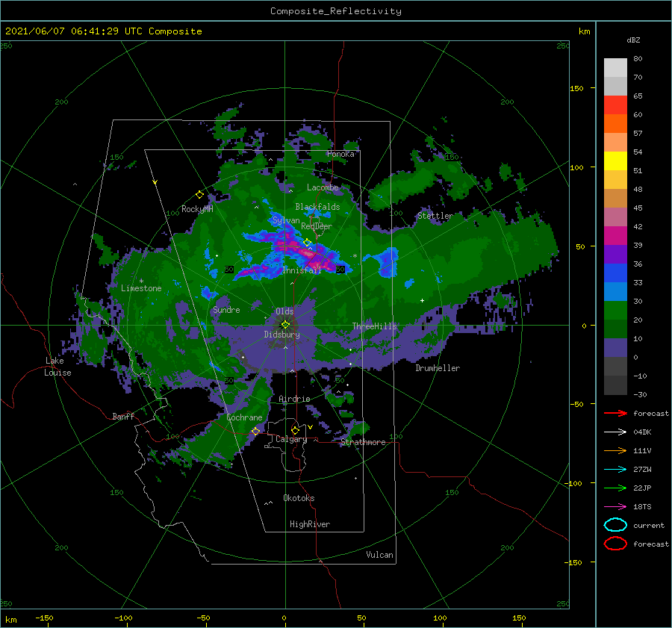Click the Lacombe town label
This screenshot has height=628, width=672.
[323, 187]
